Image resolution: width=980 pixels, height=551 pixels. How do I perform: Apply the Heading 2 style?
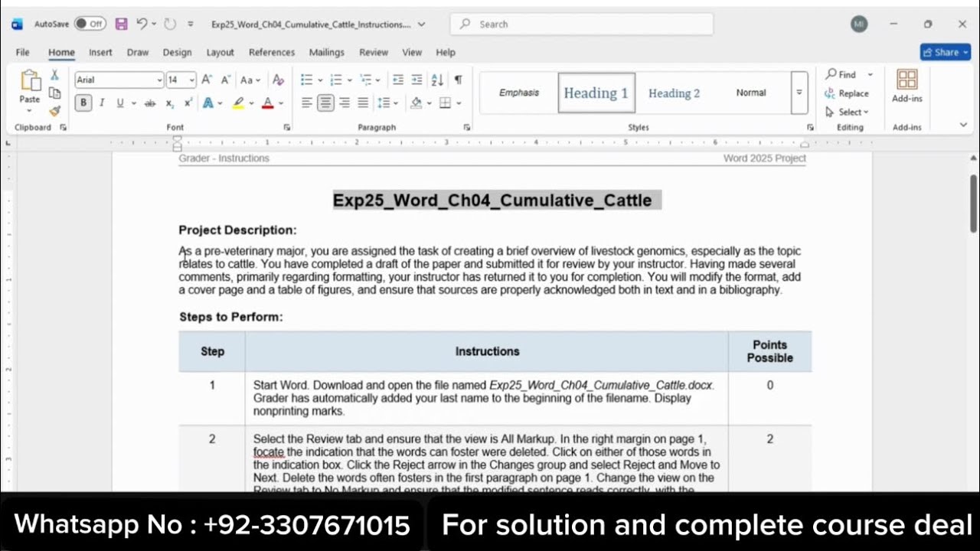pos(675,93)
